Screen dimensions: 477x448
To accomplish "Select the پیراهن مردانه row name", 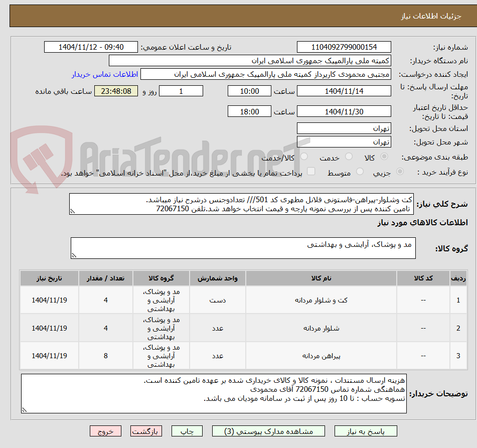I will click(x=321, y=356).
